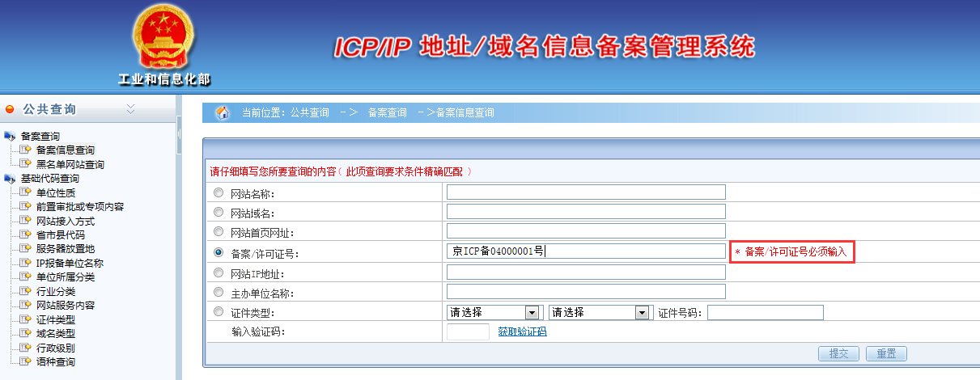Click the page icon beside 单位性质

[x=25, y=192]
